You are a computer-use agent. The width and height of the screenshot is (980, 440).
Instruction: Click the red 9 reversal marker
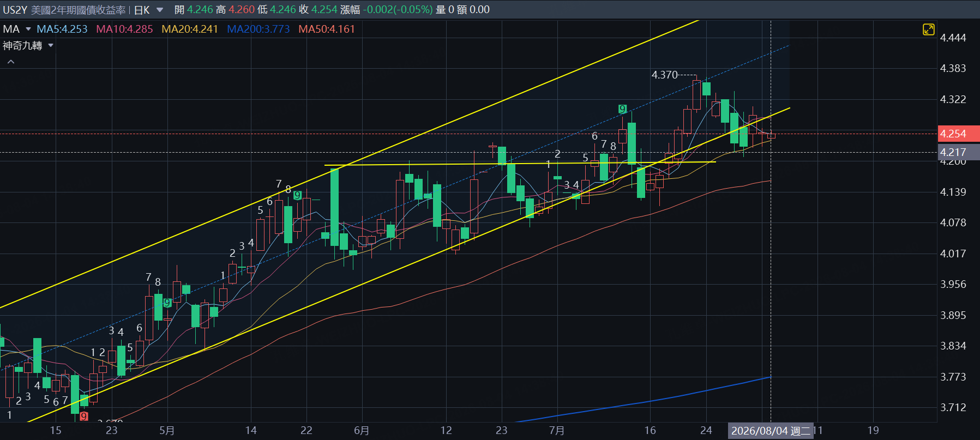(83, 416)
